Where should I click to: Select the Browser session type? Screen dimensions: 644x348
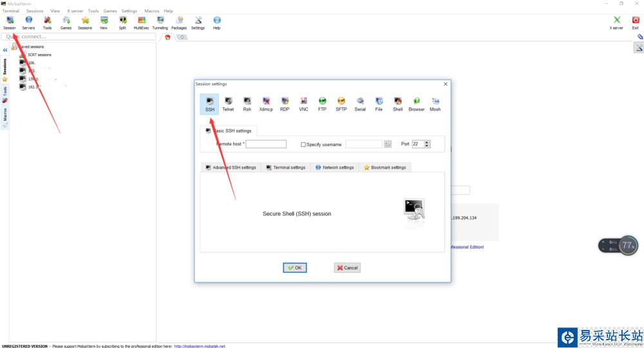coord(417,104)
